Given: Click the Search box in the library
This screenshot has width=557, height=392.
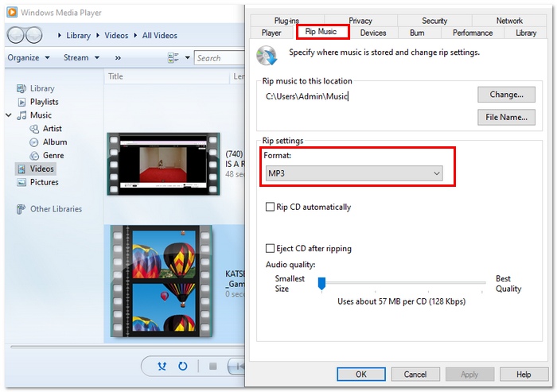Looking at the screenshot, I should click(220, 58).
